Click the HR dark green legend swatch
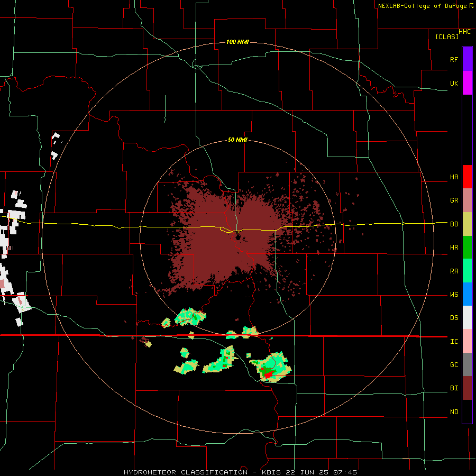 pyautogui.click(x=467, y=248)
